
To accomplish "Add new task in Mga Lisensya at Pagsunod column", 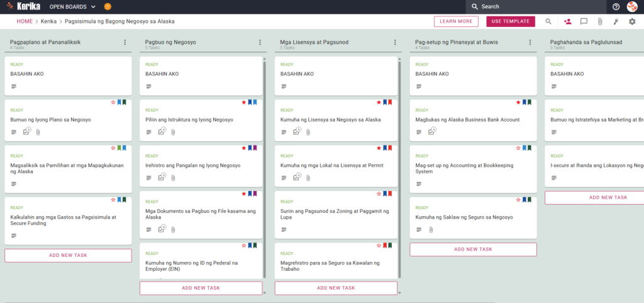I will point(336,288).
